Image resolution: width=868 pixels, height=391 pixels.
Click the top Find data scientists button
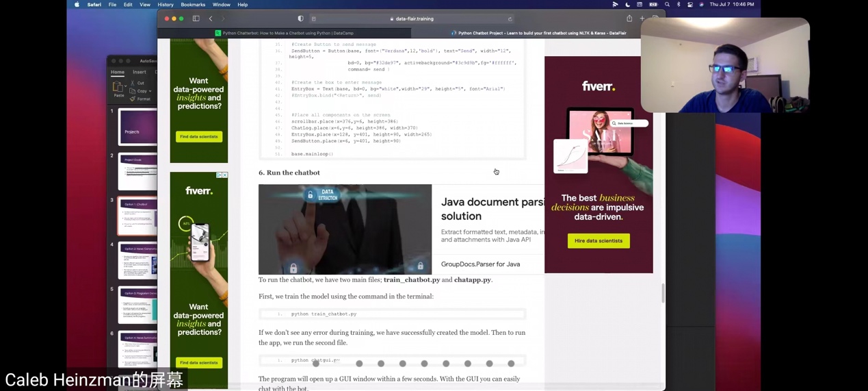(199, 137)
